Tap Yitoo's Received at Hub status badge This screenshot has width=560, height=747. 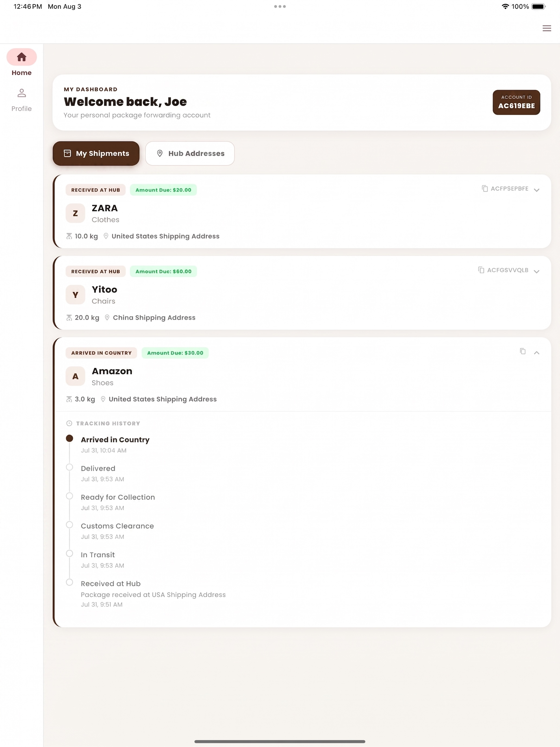pyautogui.click(x=96, y=271)
